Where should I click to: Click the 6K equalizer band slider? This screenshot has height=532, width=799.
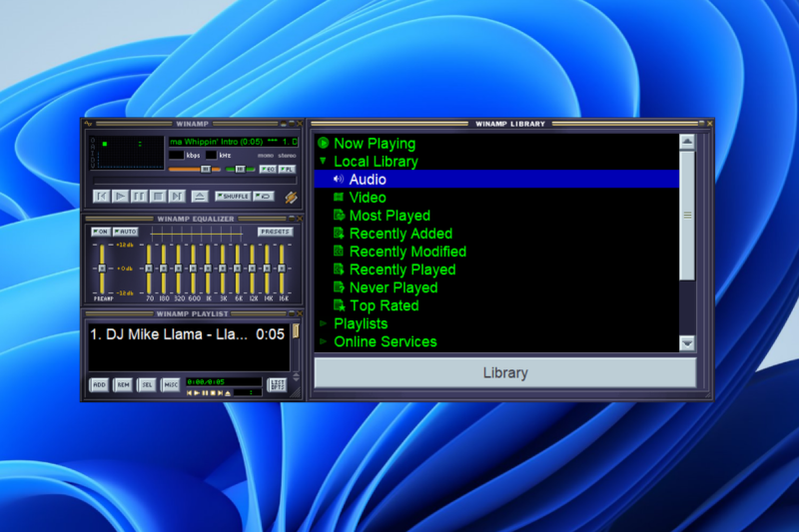coord(238,268)
